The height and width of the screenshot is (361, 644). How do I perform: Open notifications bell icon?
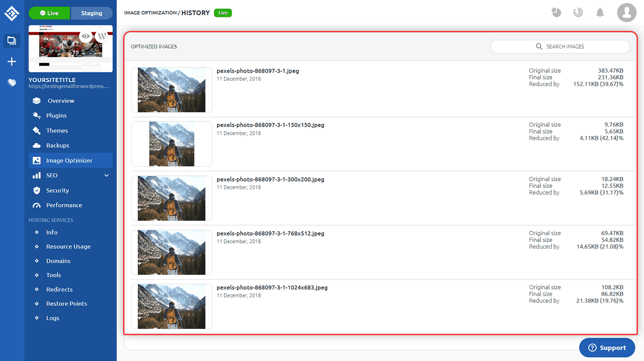point(600,13)
